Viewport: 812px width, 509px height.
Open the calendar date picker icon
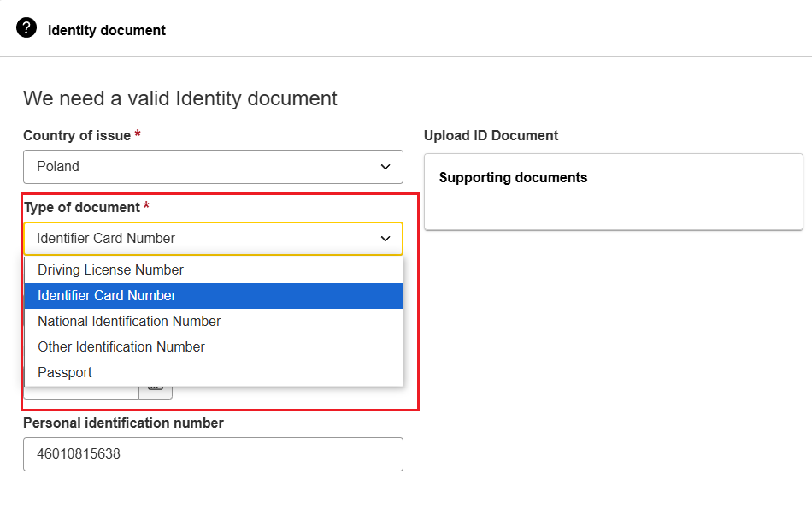156,393
